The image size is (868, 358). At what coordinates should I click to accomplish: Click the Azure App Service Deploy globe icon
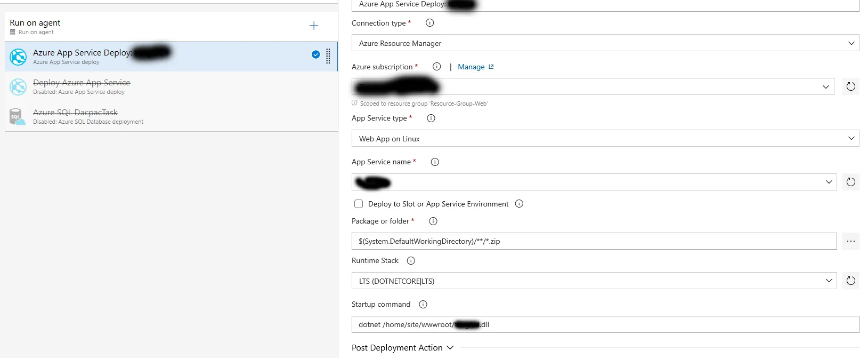(18, 57)
